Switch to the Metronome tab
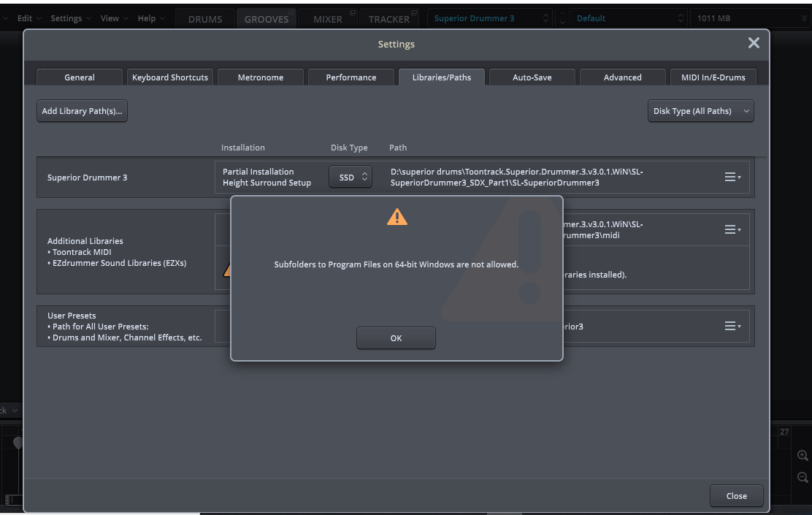Image resolution: width=812 pixels, height=515 pixels. (x=261, y=77)
